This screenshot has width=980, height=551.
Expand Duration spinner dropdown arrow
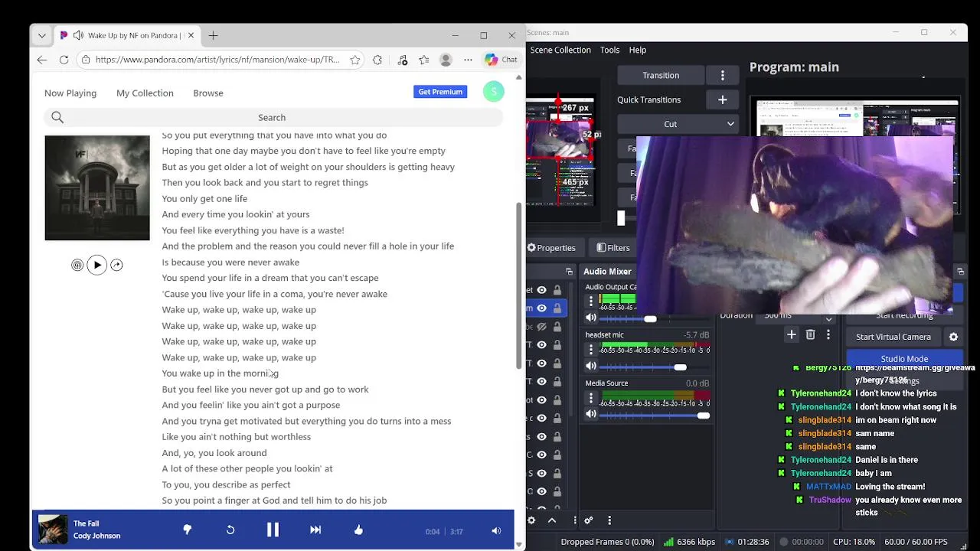coord(828,318)
